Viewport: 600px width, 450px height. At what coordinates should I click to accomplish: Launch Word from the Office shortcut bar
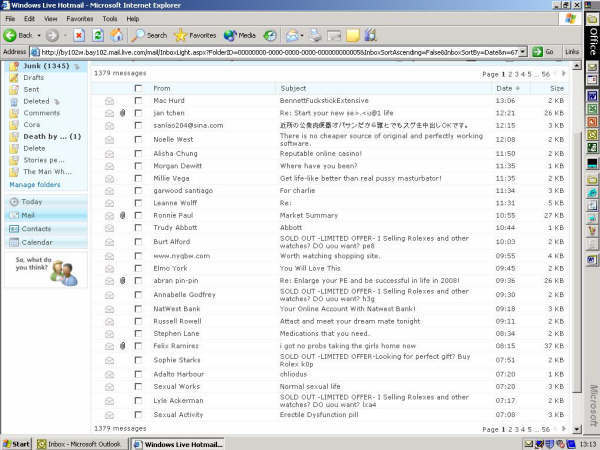592,96
